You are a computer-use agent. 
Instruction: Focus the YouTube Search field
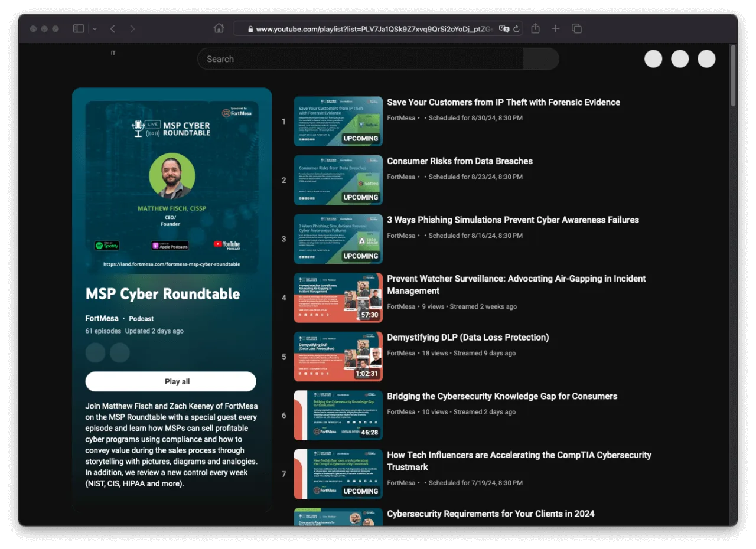[360, 59]
